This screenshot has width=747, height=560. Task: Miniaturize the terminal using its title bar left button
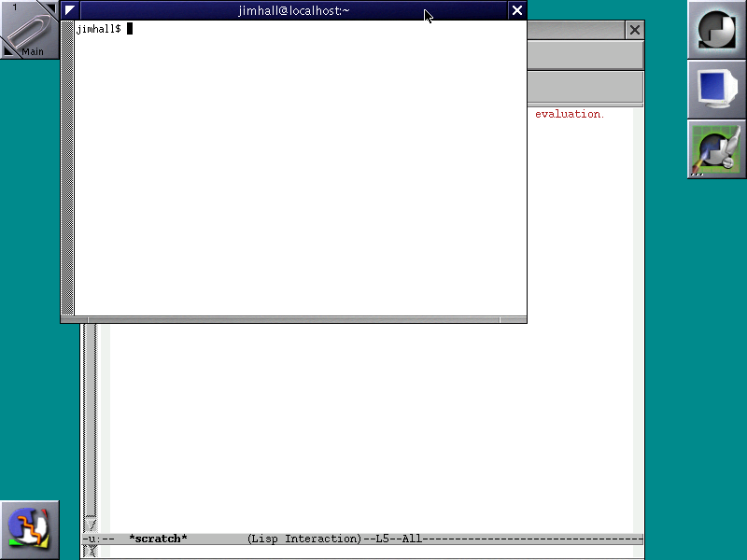pos(70,10)
